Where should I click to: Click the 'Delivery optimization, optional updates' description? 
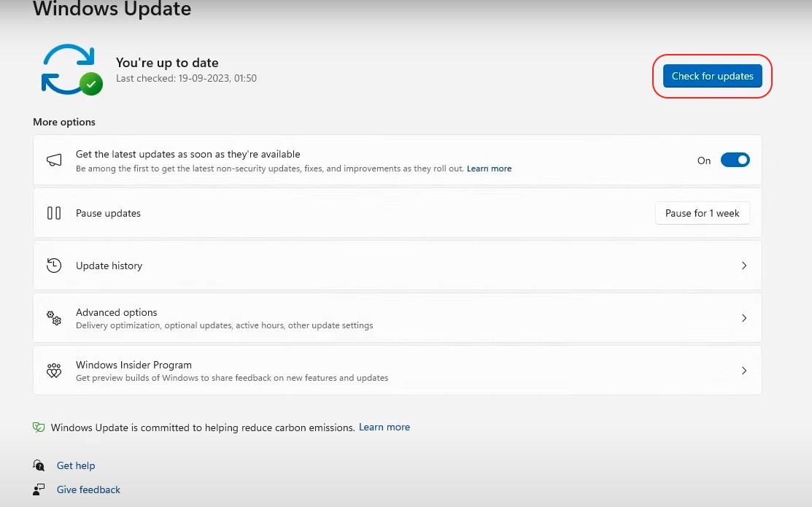coord(224,325)
